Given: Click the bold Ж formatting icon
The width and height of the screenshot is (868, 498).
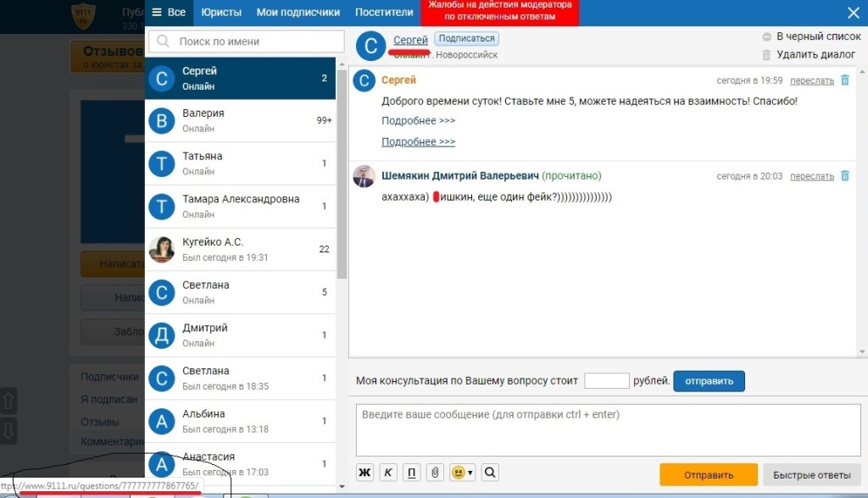Looking at the screenshot, I should click(364, 473).
